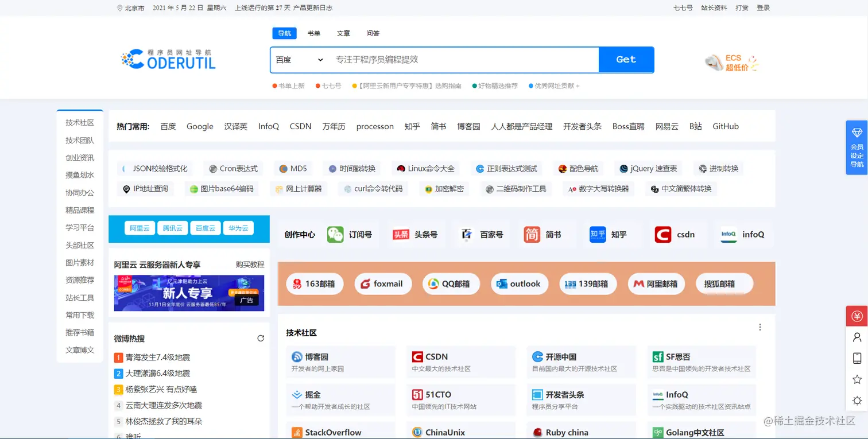Viewport: 868px width, 439px height.
Task: Switch to the 问答 search tab
Action: point(373,33)
